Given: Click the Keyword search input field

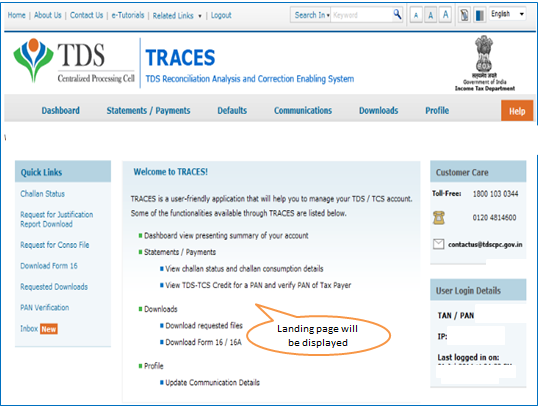Looking at the screenshot, I should [361, 15].
